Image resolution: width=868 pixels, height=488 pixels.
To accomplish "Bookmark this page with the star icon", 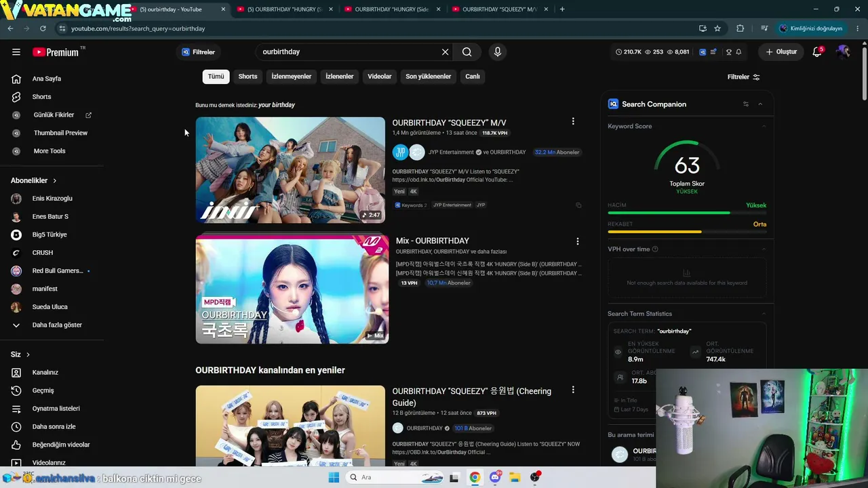I will pos(717,28).
